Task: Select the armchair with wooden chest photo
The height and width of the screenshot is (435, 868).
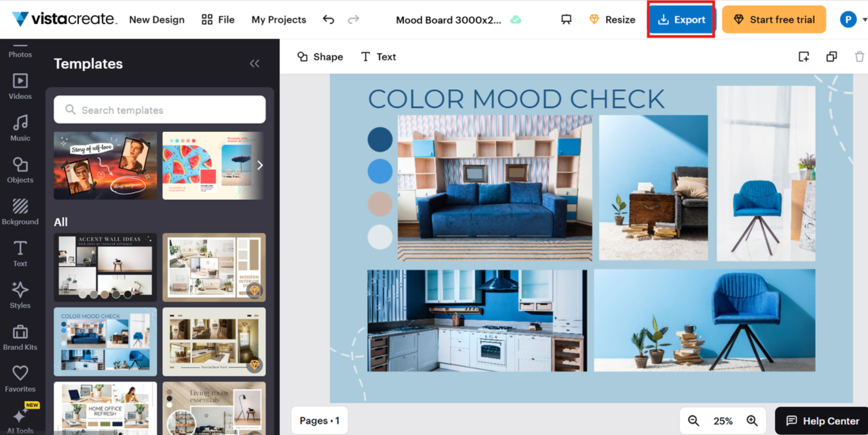Action: pyautogui.click(x=653, y=188)
